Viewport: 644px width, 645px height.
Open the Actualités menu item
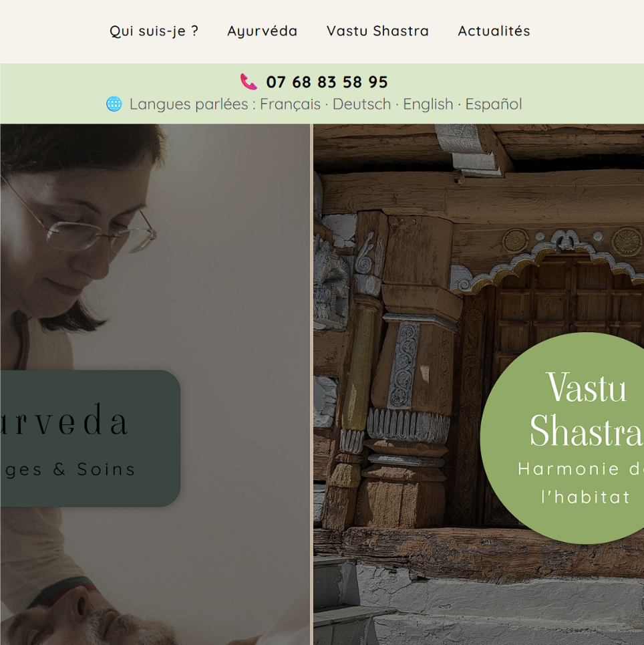click(494, 31)
